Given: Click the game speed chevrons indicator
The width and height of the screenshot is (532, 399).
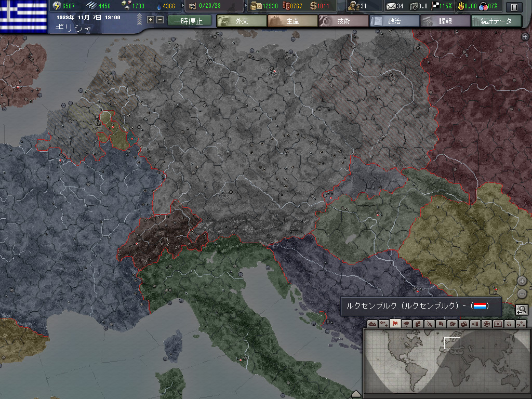Looking at the screenshot, I should (x=139, y=19).
